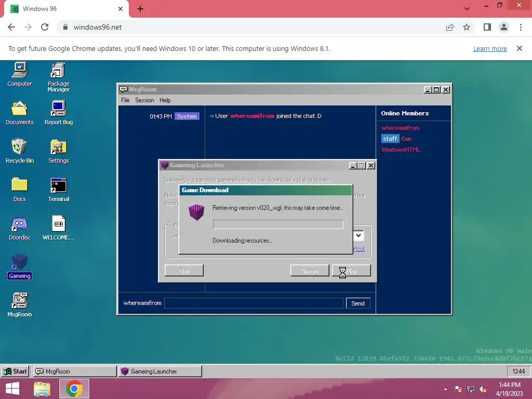This screenshot has width=532, height=399.
Task: Minimize the Gameing Launcher window
Action: (353, 166)
